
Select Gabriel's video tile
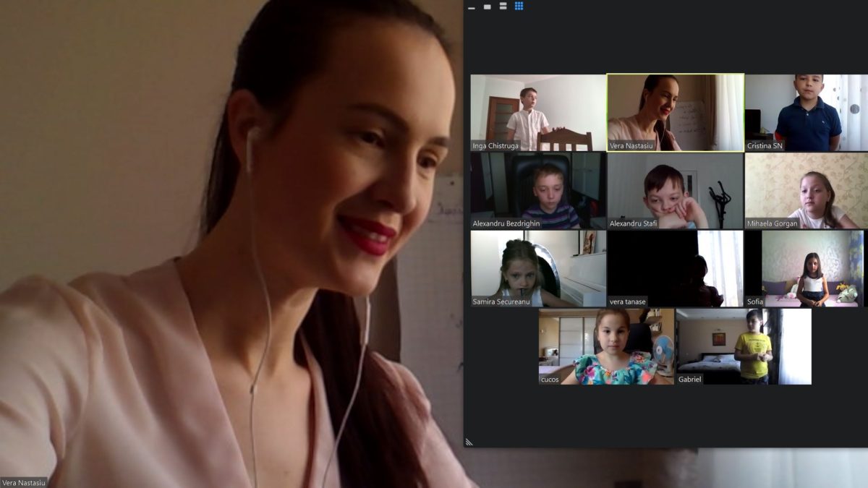[744, 347]
